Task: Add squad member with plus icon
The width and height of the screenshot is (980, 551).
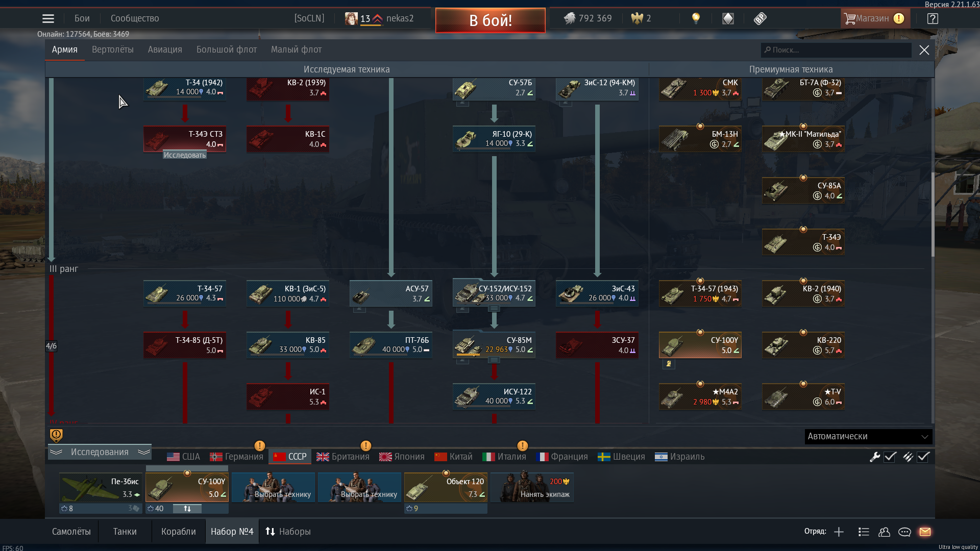Action: (x=839, y=532)
